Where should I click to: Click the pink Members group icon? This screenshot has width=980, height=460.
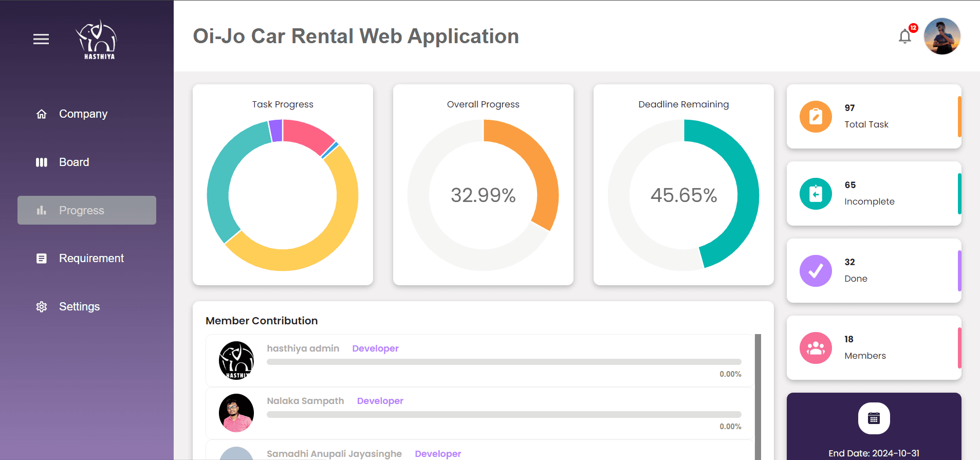click(x=815, y=348)
